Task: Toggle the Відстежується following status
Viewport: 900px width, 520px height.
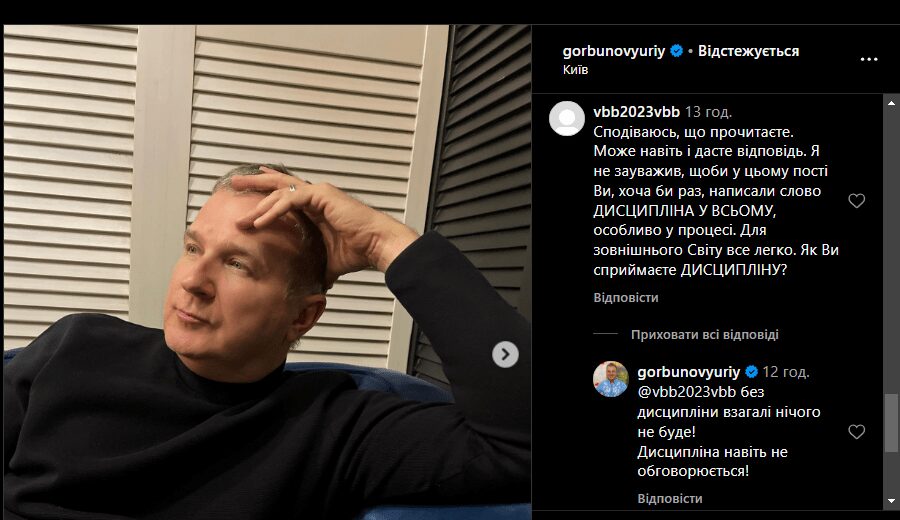Action: (748, 51)
